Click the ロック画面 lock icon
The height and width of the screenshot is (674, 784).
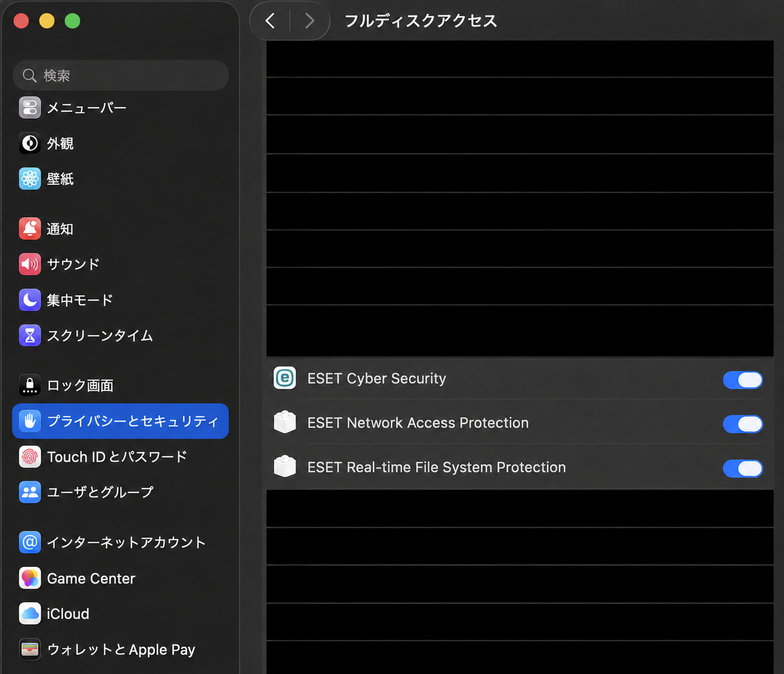point(30,385)
